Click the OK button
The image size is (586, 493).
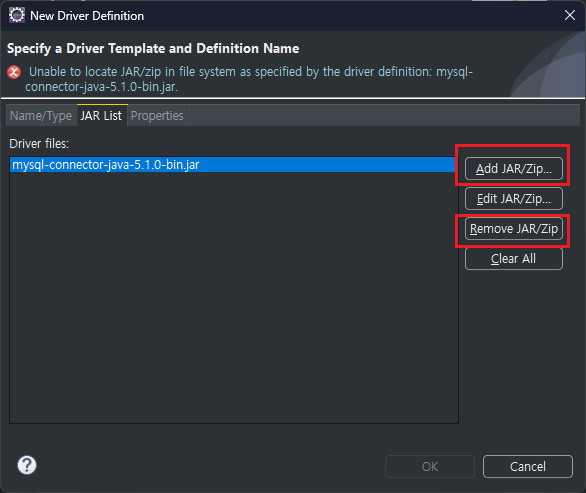coord(430,466)
